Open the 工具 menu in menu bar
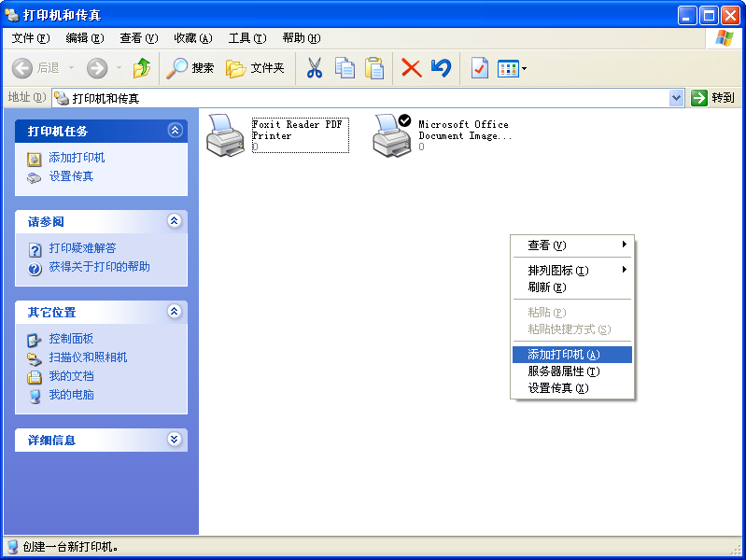The height and width of the screenshot is (560, 746). (246, 38)
